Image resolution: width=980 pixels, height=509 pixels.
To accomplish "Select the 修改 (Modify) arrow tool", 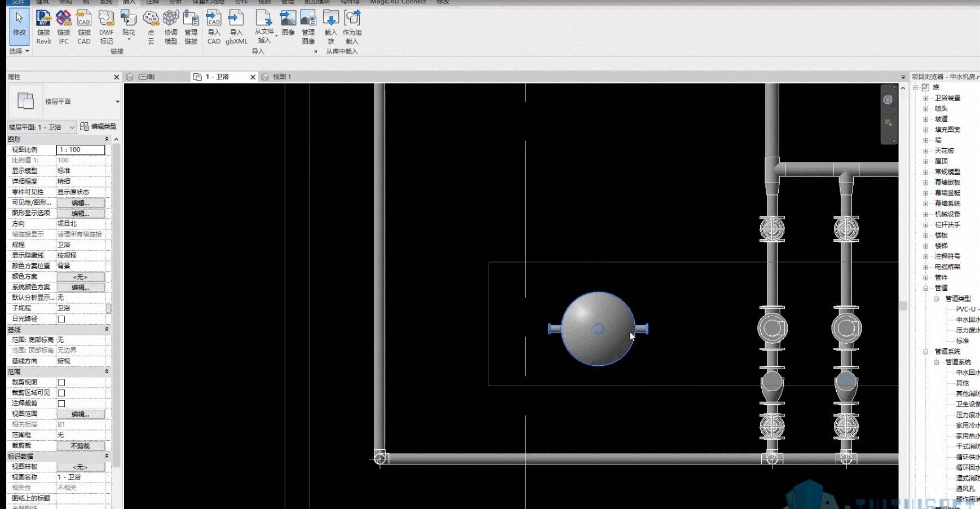I will coord(19,25).
